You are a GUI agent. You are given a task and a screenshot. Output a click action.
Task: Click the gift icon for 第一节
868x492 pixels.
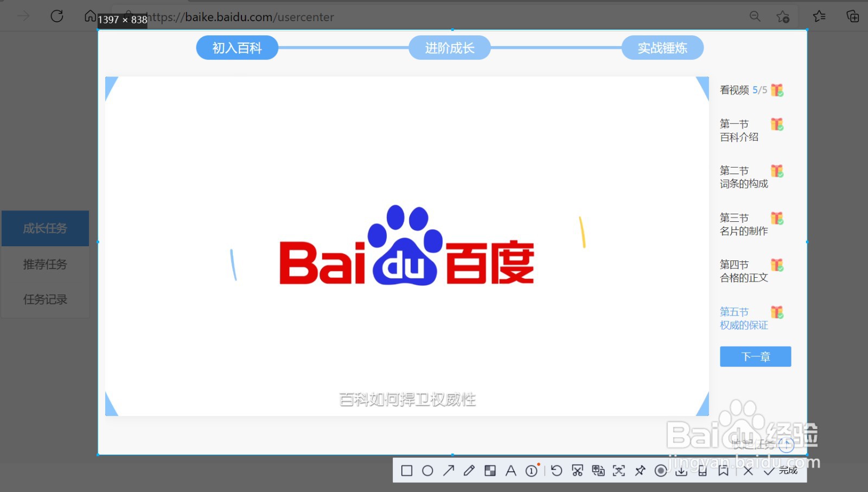point(777,124)
